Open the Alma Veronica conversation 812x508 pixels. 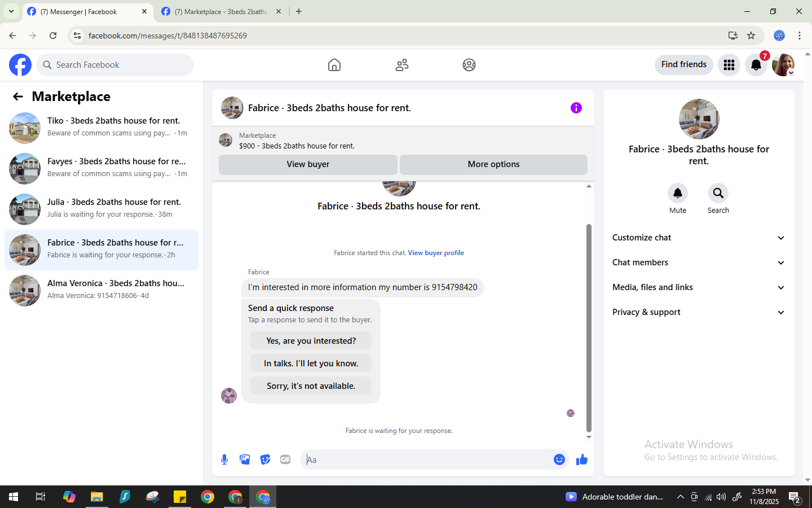click(101, 291)
